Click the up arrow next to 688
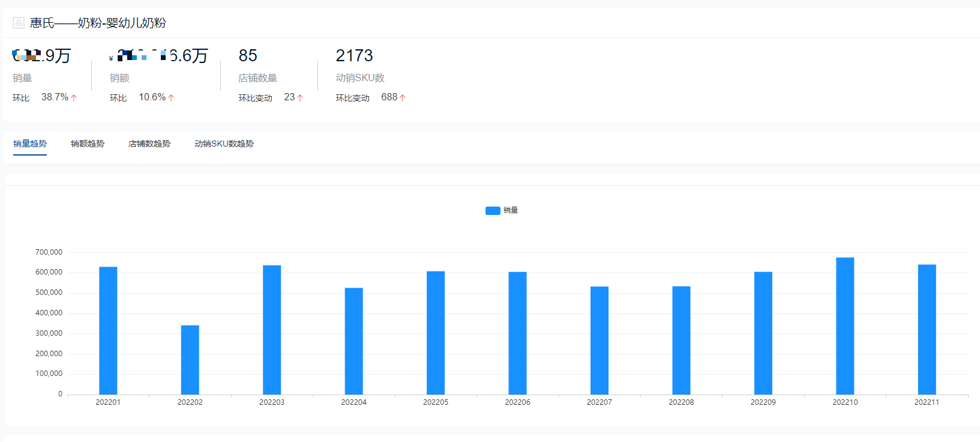This screenshot has width=980, height=442. [403, 98]
